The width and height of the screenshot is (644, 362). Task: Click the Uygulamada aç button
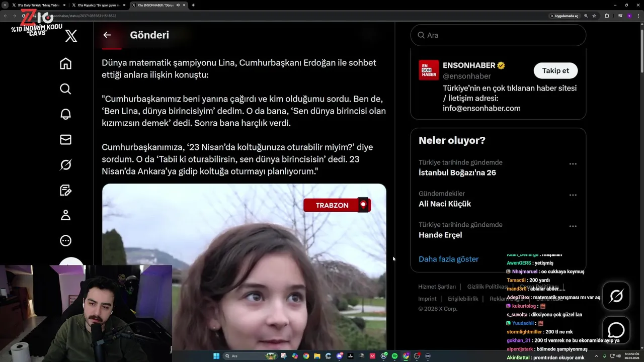[563, 16]
